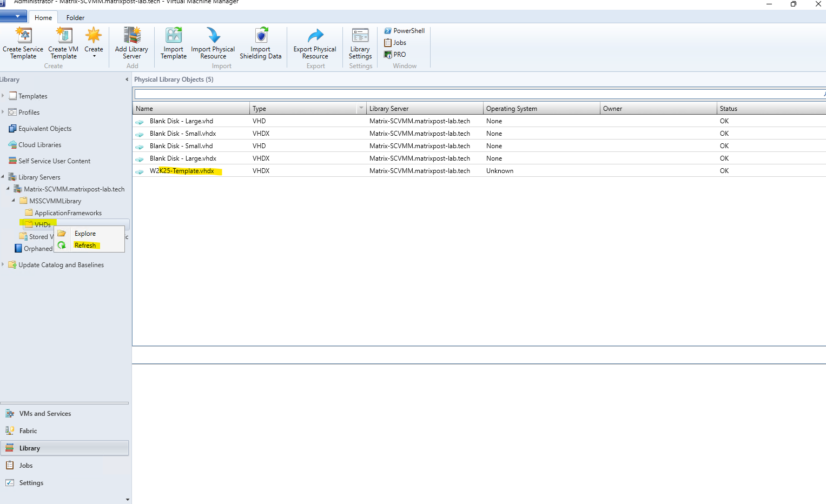Switch to the Folder ribbon tab

(x=76, y=17)
